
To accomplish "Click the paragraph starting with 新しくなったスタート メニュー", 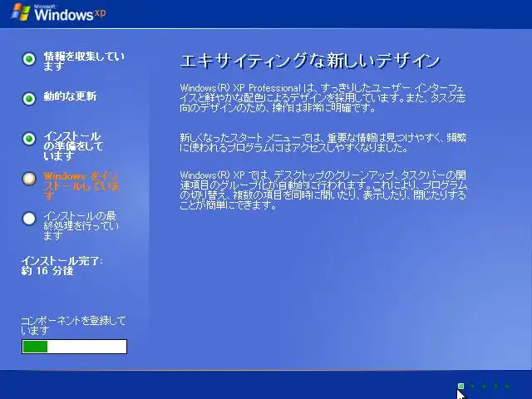I will tap(323, 142).
